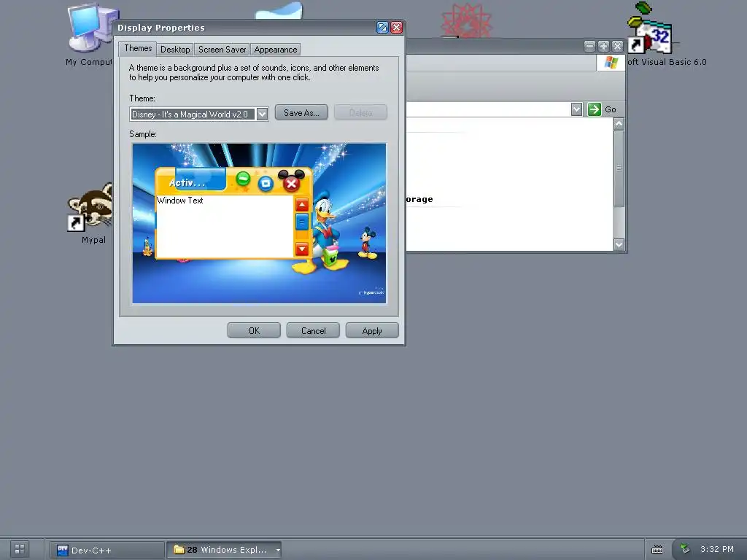Click Mickey-ears close icon in sample window
This screenshot has width=747, height=560.
coord(292,182)
